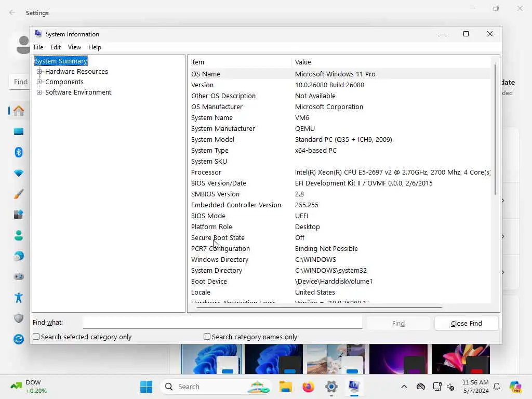The image size is (532, 399).
Task: Click the Value column header
Action: (x=391, y=62)
